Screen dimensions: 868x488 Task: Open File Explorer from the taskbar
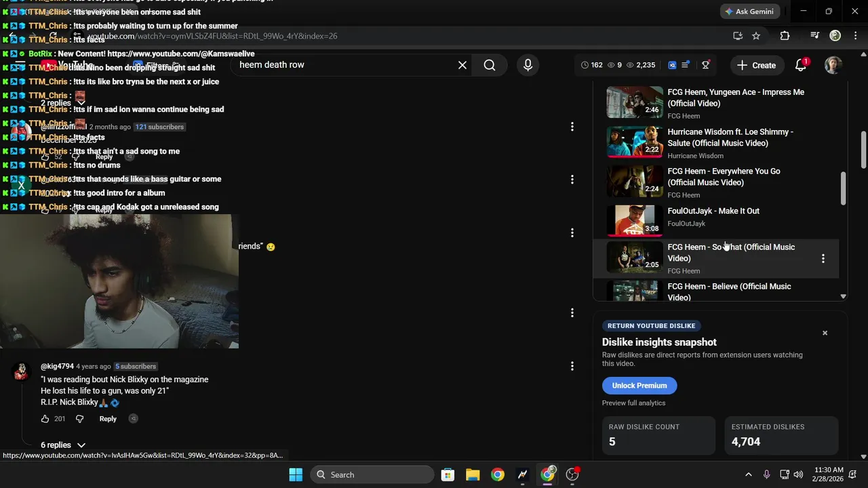[x=473, y=474]
